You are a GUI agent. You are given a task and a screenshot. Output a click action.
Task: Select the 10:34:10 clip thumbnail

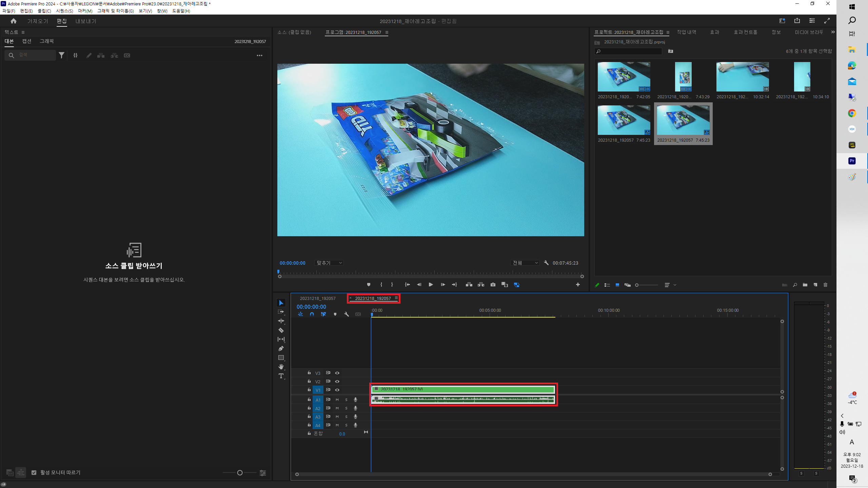click(802, 77)
